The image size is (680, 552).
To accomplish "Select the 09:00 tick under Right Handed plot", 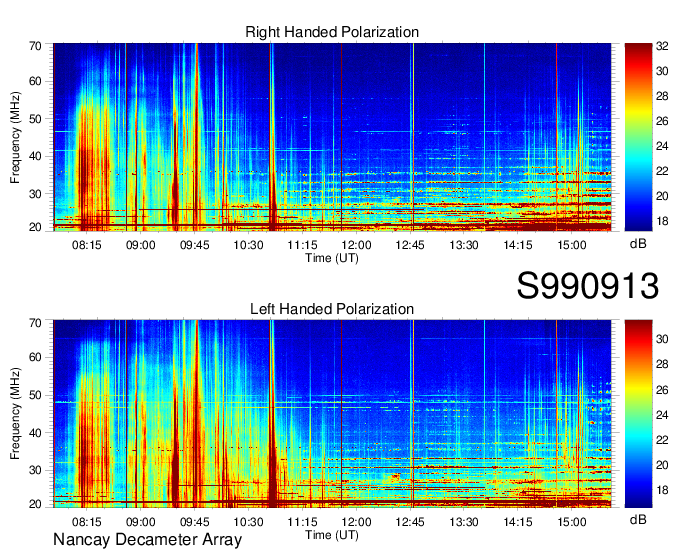I will click(141, 245).
